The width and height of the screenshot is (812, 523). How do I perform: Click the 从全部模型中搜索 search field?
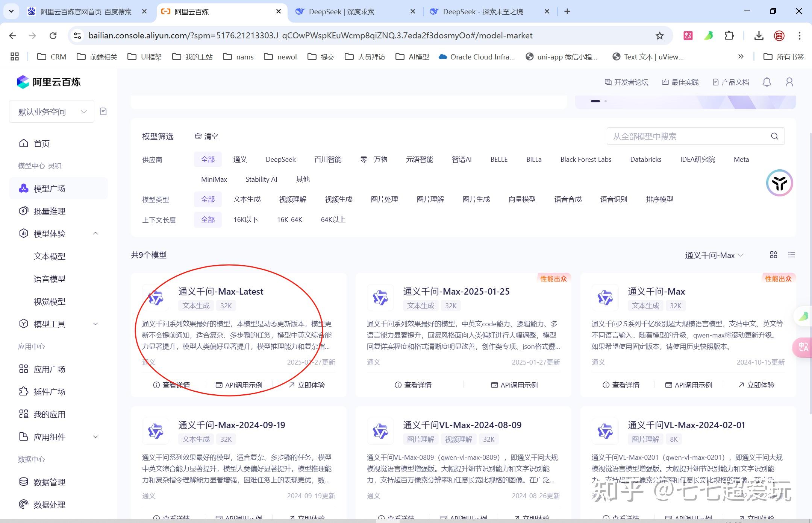pyautogui.click(x=695, y=136)
